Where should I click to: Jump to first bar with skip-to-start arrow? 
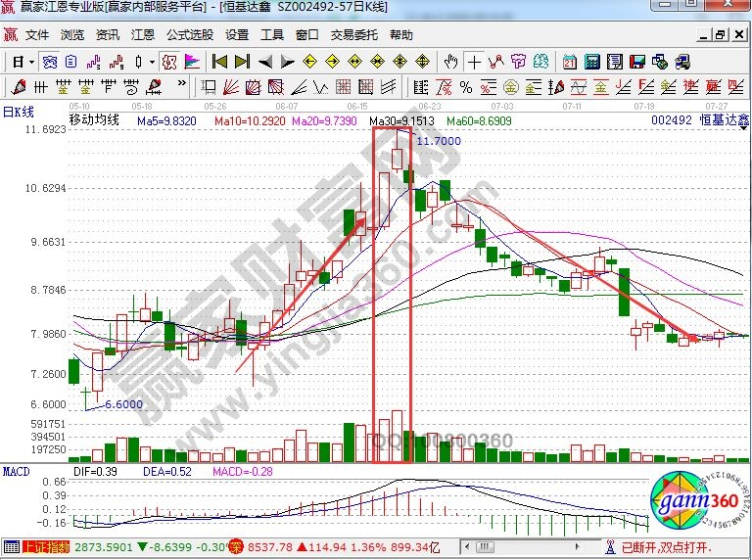[x=220, y=61]
